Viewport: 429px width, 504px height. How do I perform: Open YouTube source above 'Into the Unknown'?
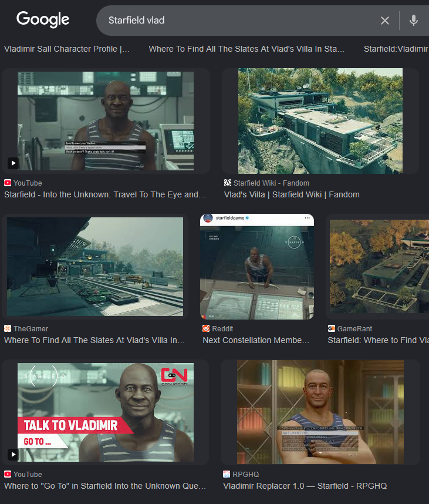click(x=28, y=183)
